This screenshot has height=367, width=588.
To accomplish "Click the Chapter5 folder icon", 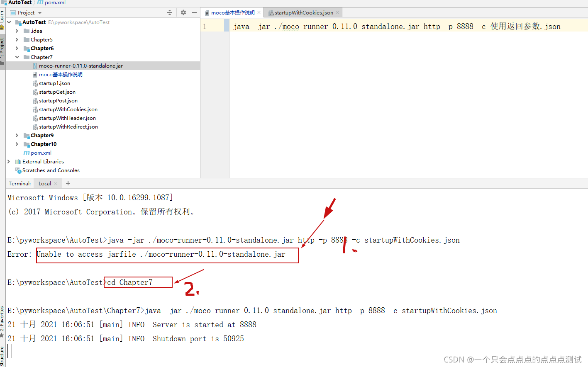I will [27, 39].
